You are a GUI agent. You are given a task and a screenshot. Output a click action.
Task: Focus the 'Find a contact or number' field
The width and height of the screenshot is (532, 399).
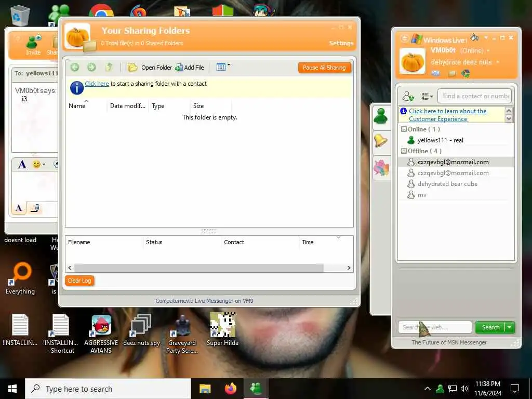(x=474, y=96)
